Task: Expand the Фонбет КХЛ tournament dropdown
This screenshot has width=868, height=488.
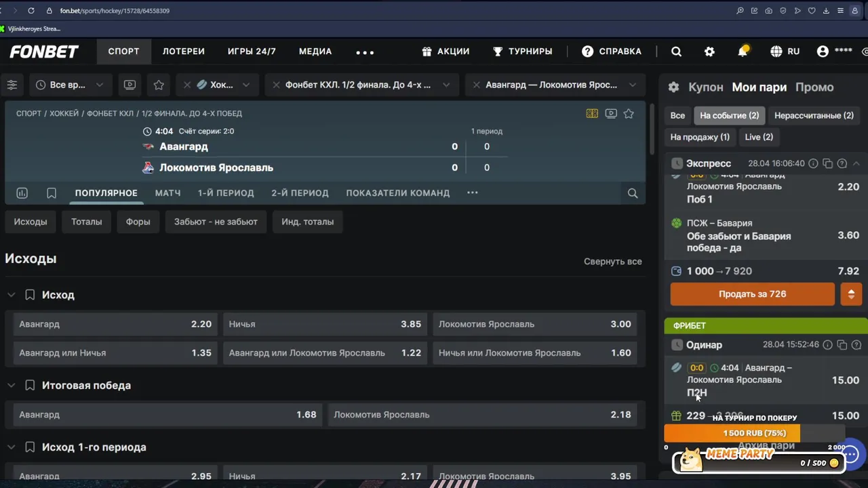Action: pyautogui.click(x=446, y=85)
